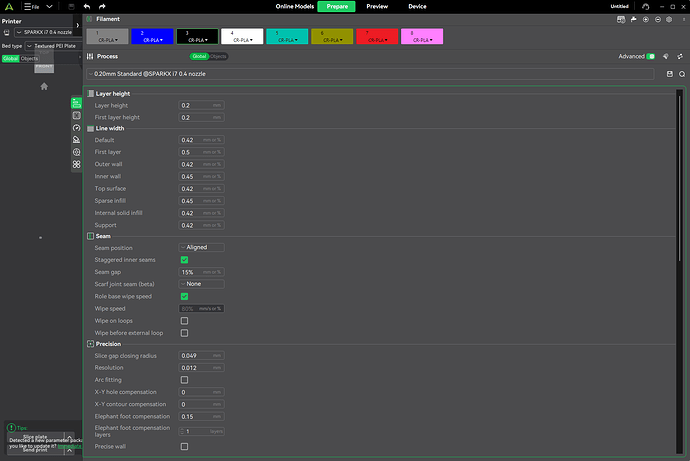Click the undo arrow in the top bar

click(87, 6)
